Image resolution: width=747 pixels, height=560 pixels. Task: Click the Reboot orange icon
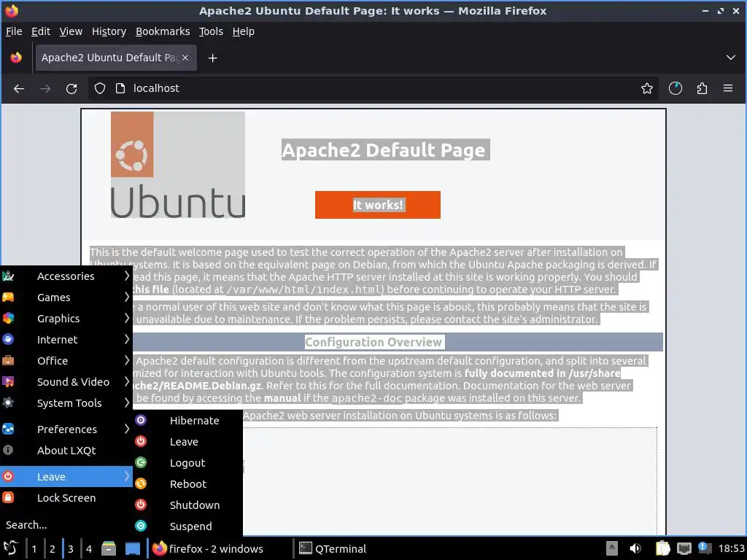click(141, 484)
